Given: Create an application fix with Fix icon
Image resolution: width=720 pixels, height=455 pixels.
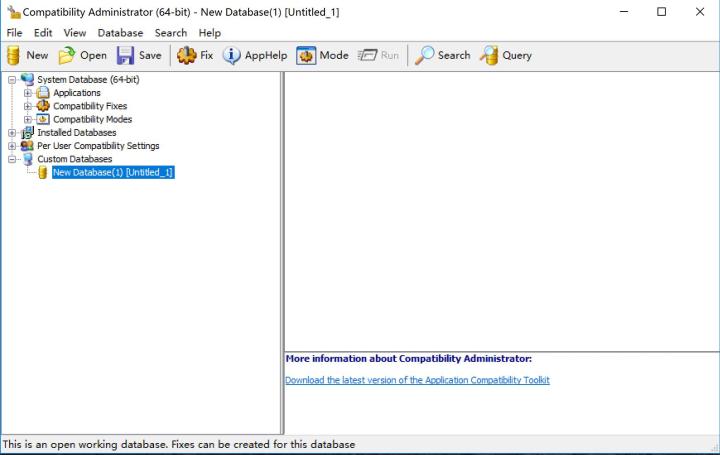Looking at the screenshot, I should tap(195, 55).
